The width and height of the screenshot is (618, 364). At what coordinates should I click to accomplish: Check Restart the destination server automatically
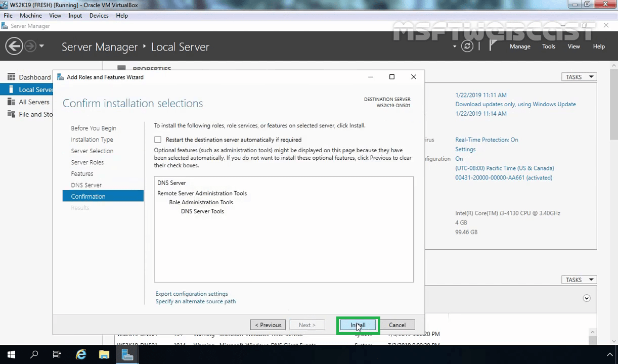pyautogui.click(x=158, y=140)
